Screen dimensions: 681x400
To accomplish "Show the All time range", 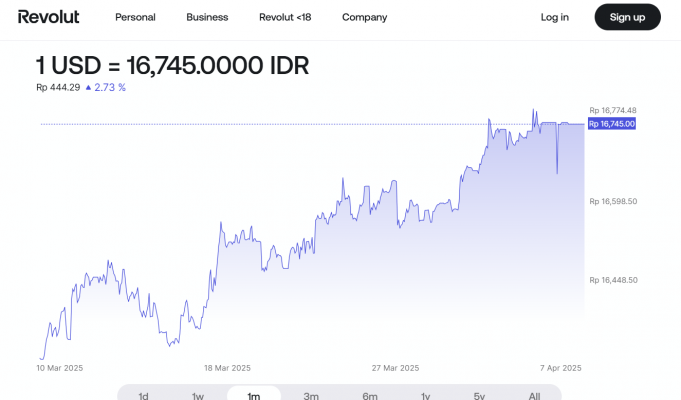I will [x=535, y=396].
